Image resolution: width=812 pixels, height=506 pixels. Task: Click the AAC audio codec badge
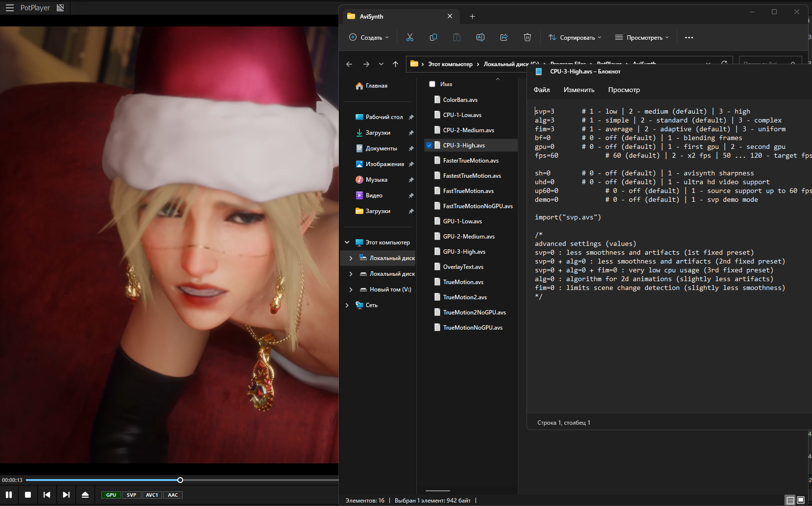(173, 495)
